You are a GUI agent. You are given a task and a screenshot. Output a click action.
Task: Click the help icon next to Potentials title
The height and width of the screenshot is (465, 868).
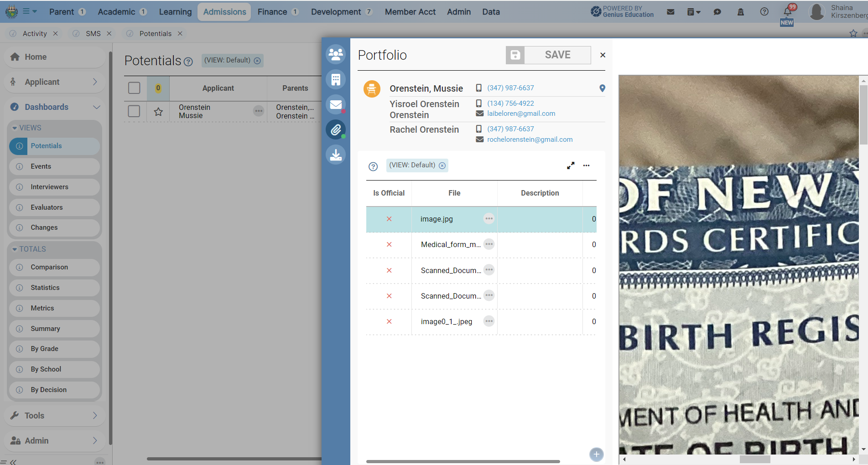click(188, 62)
